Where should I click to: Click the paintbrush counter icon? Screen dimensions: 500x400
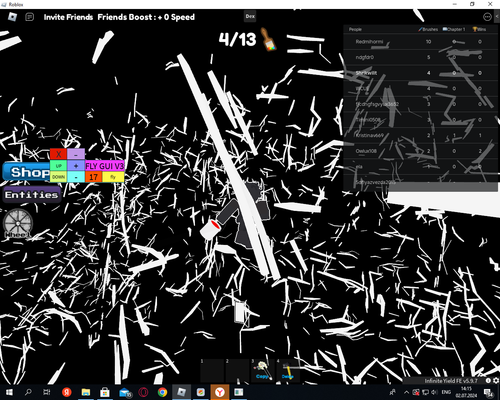(268, 39)
